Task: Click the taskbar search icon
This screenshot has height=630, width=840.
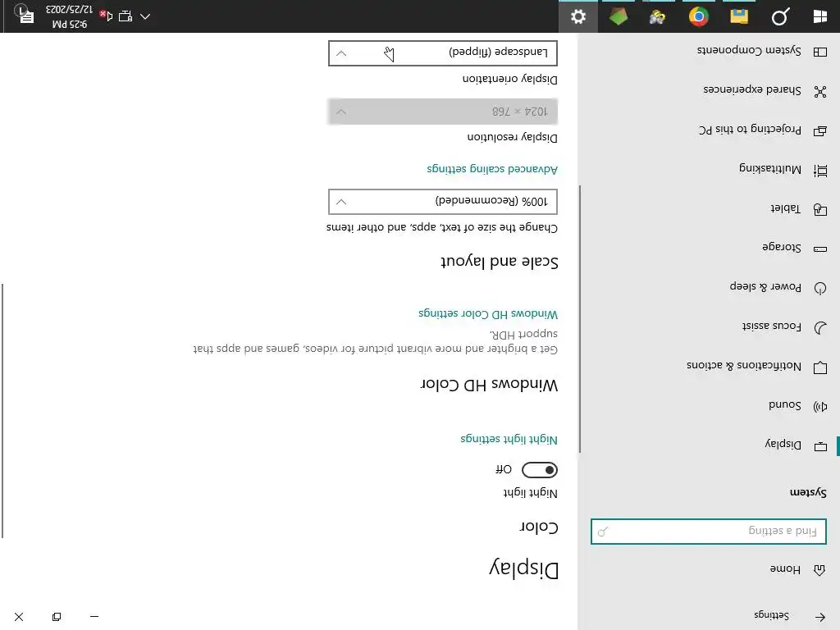Action: click(780, 16)
